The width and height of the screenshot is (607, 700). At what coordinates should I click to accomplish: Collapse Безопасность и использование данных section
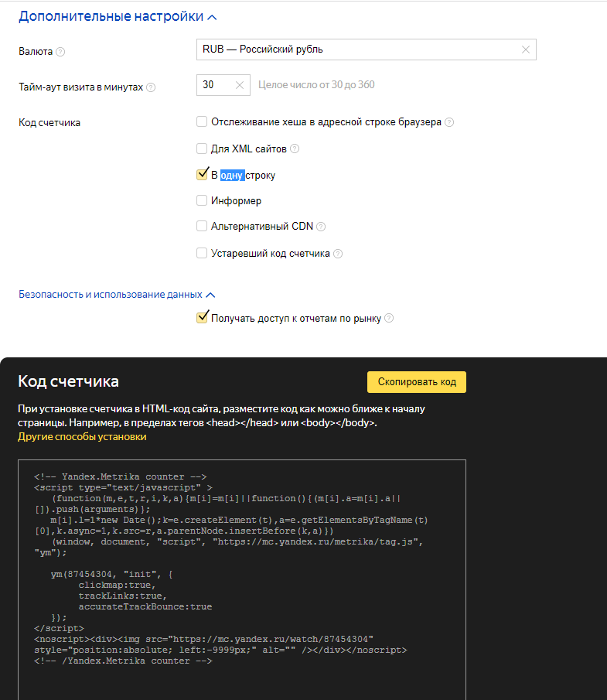click(117, 295)
